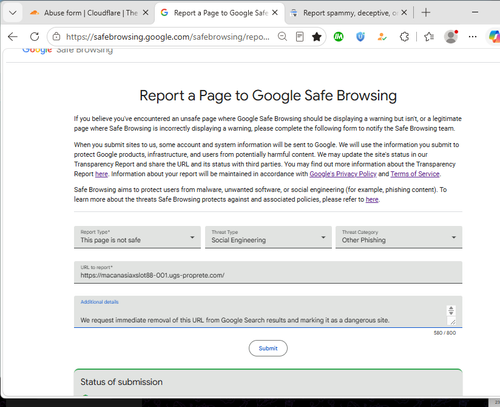The width and height of the screenshot is (500, 407).
Task: Open the reader view icon
Action: [x=300, y=37]
